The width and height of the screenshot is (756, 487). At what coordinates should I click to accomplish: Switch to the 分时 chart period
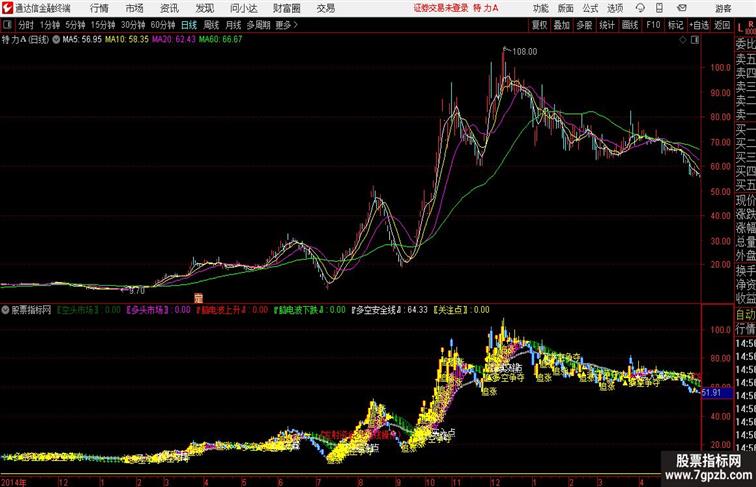coord(26,25)
